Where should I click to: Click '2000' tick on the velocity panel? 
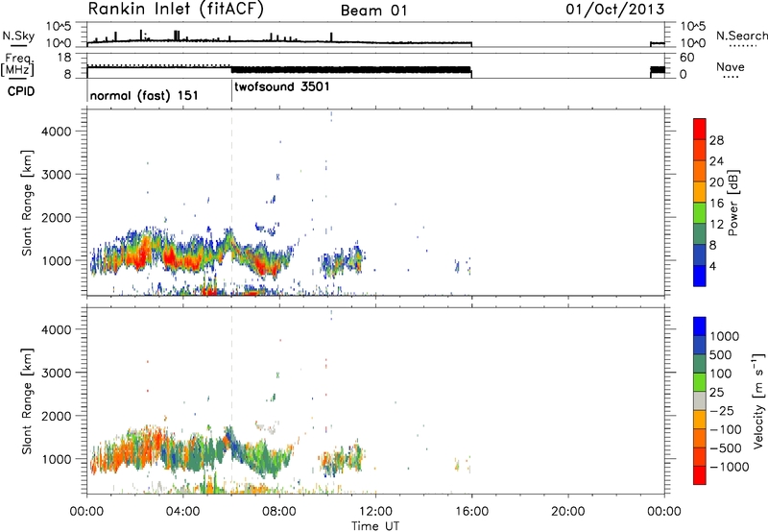pos(57,416)
